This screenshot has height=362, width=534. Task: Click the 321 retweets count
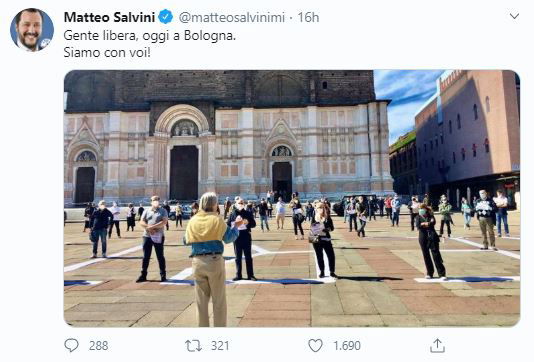click(220, 346)
